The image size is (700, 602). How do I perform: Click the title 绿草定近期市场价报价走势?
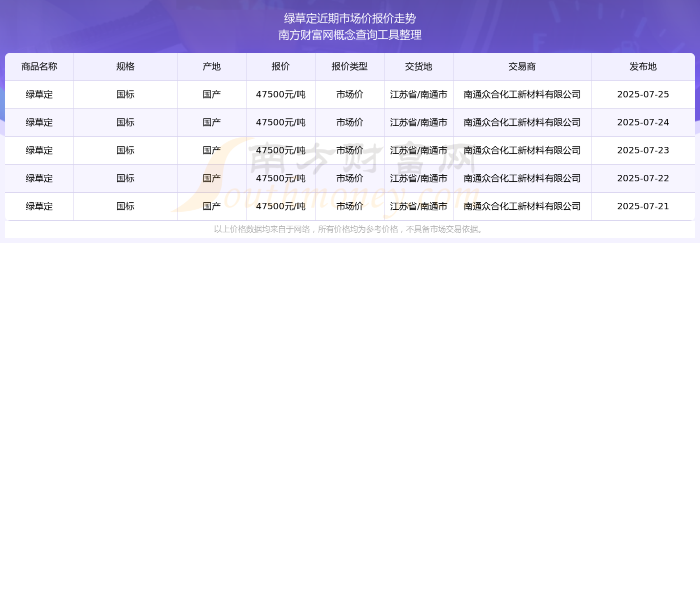(x=350, y=18)
